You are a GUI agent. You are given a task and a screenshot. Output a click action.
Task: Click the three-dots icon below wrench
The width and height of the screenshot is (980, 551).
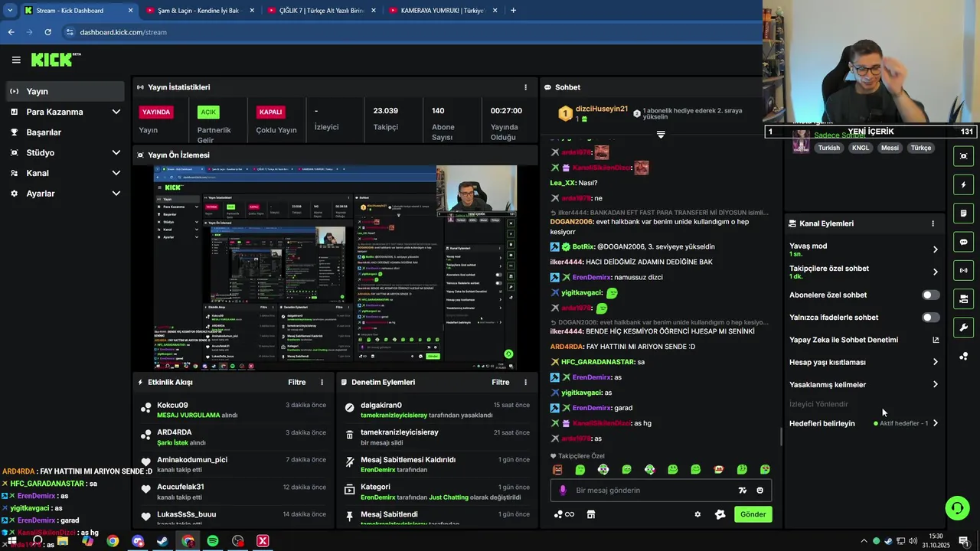963,356
